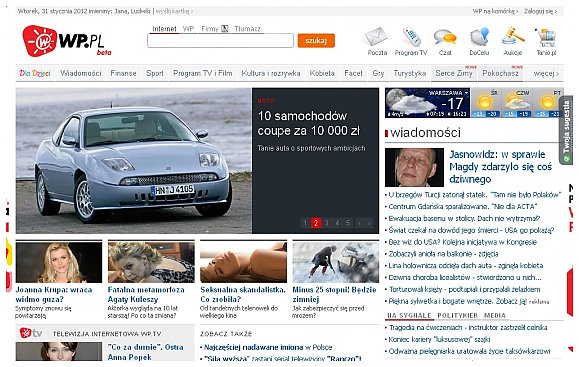Click WP na komórkę link
This screenshot has height=367, width=579.
pyautogui.click(x=495, y=11)
